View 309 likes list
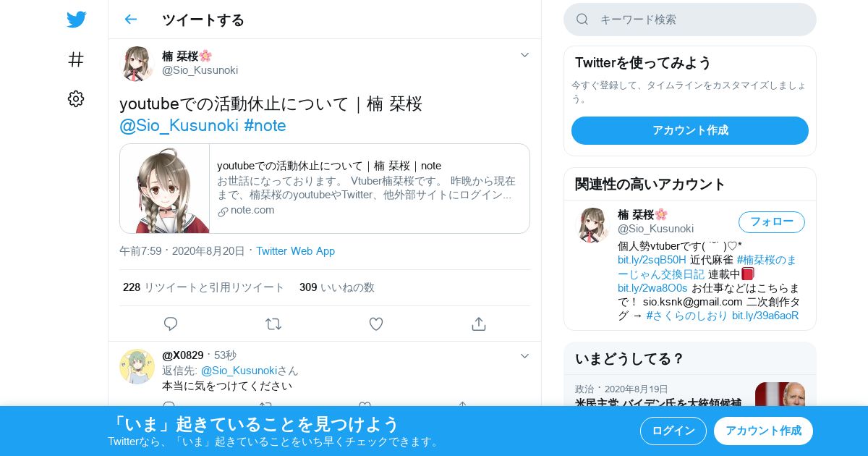The image size is (868, 456). point(336,287)
